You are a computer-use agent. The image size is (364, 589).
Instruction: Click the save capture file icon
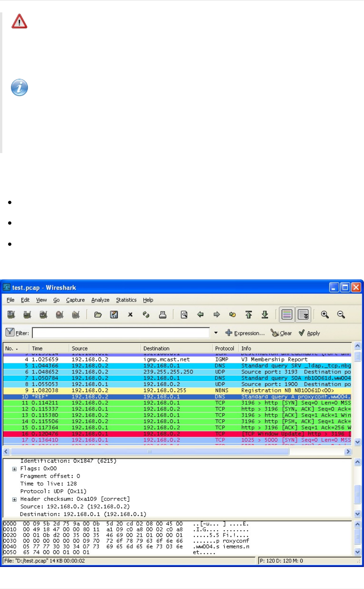pos(114,315)
